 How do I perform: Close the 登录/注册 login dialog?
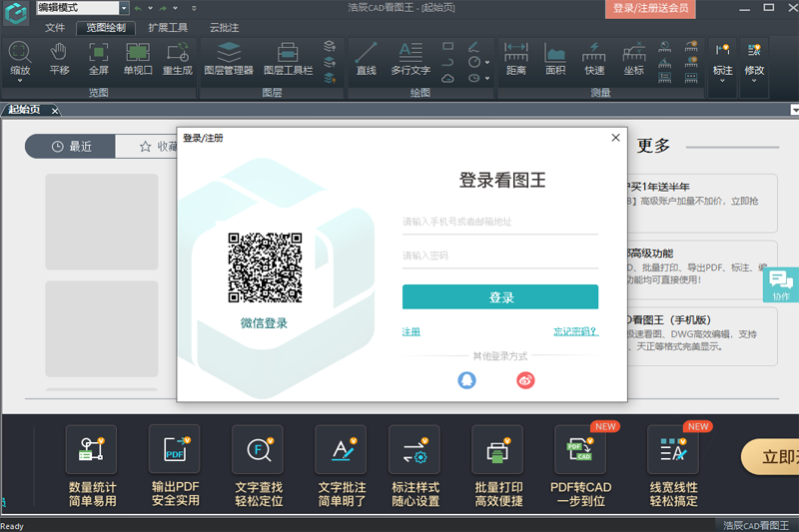click(615, 138)
